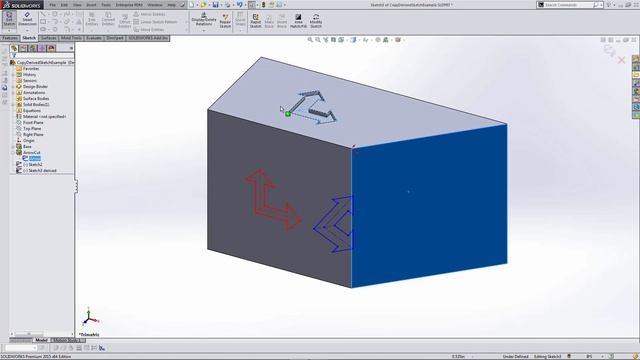Open the ConfigurationManager tab
Image resolution: width=640 pixels, height=360 pixels.
tap(33, 48)
